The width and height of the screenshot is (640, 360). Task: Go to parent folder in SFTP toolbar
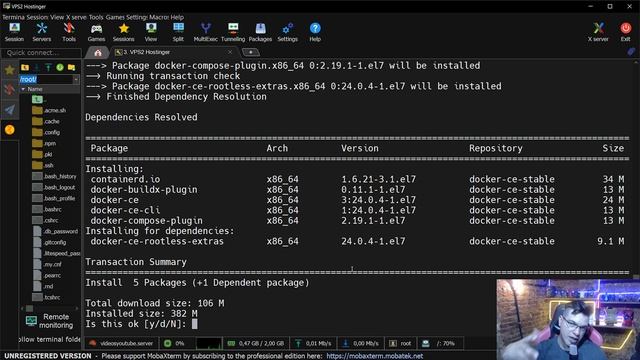click(x=25, y=67)
